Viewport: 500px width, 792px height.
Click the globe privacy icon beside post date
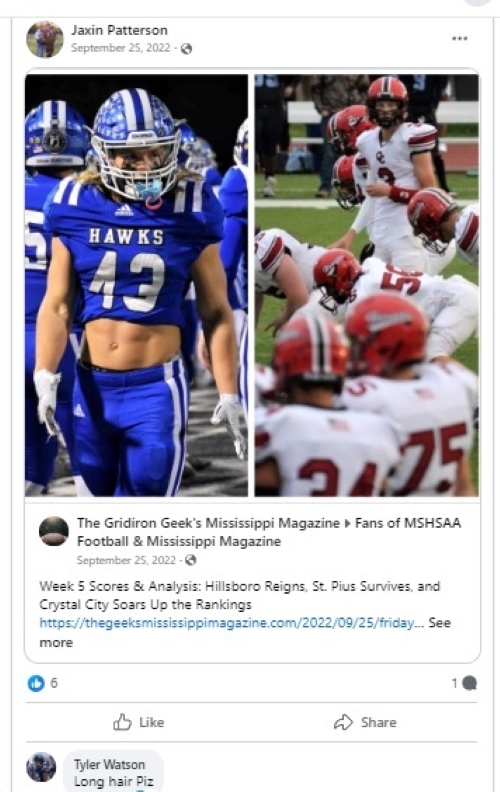[186, 48]
